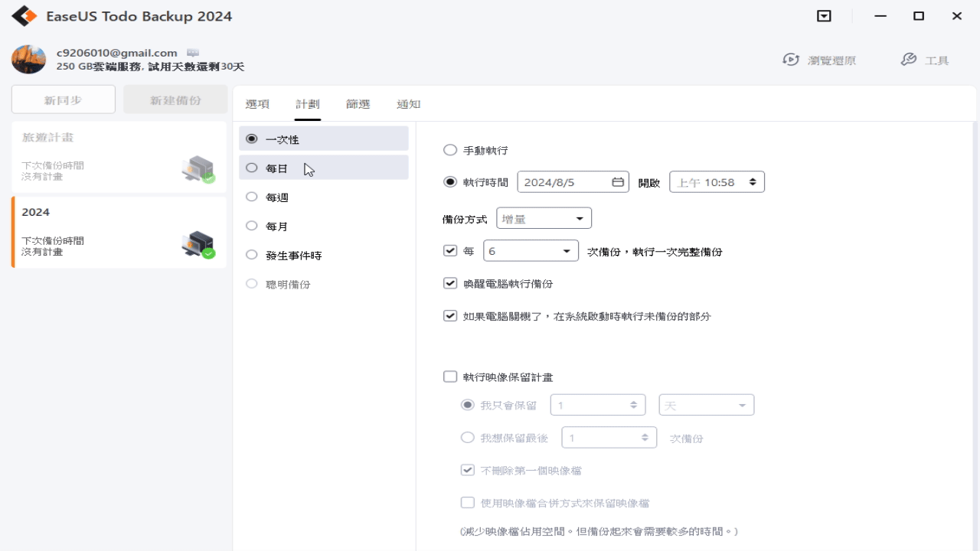The width and height of the screenshot is (980, 551).
Task: Open the 工具 wrench tools icon
Action: 909,60
